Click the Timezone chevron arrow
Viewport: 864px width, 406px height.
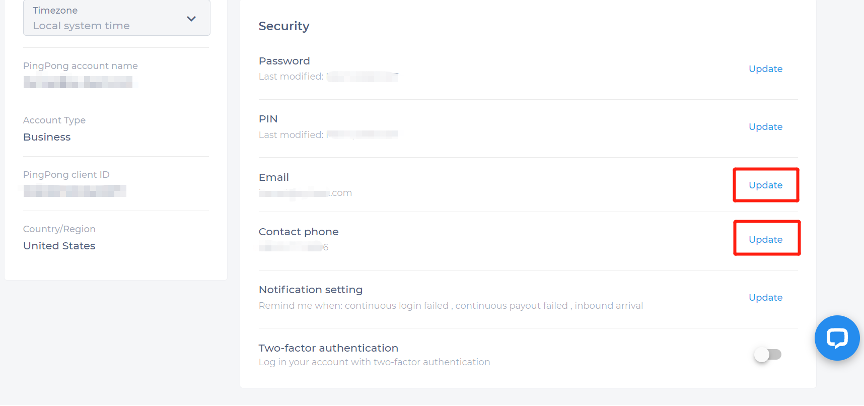(x=192, y=18)
